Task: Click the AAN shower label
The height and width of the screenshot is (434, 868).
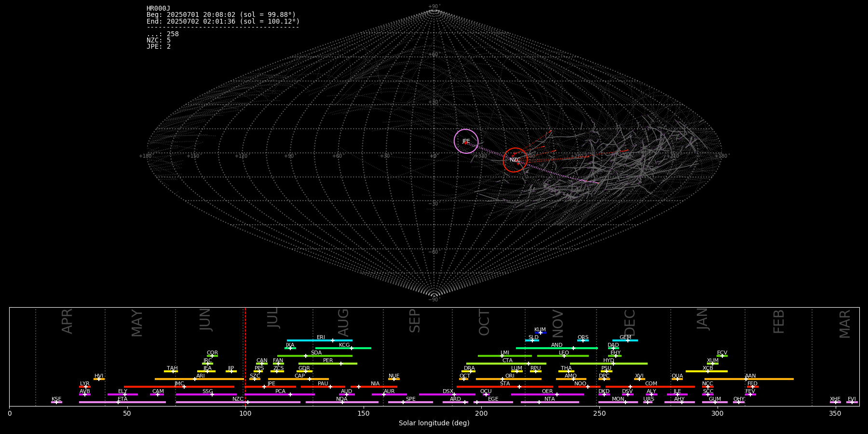Action: coord(750,376)
